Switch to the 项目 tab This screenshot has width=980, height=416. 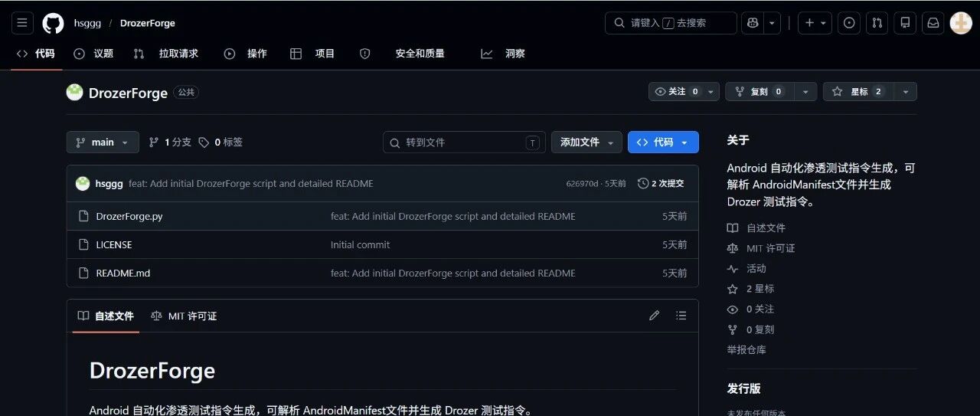[313, 54]
